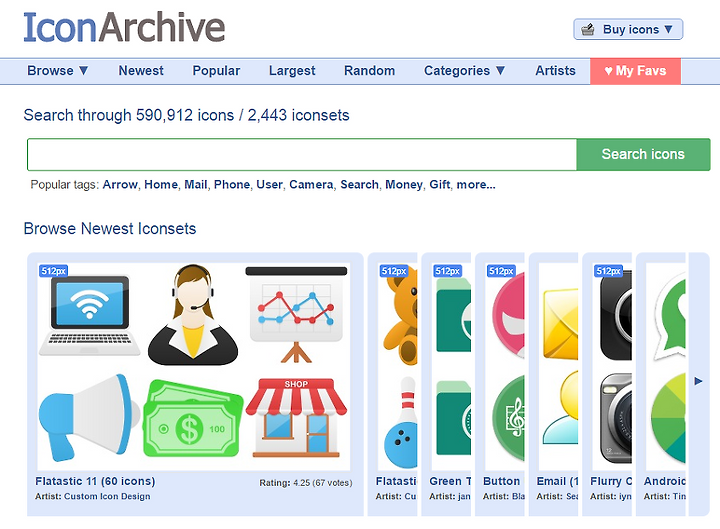
Task: Open the Email iconset title link
Action: pos(557,481)
